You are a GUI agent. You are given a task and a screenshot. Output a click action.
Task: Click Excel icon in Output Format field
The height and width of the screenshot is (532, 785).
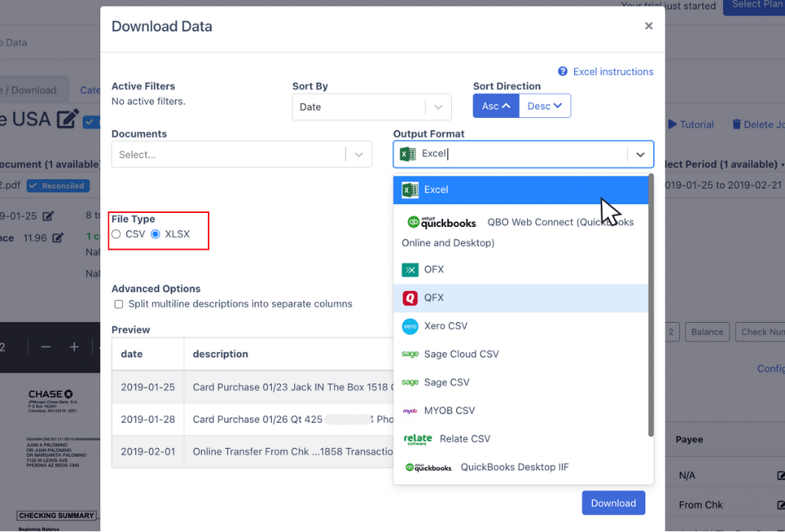(408, 154)
